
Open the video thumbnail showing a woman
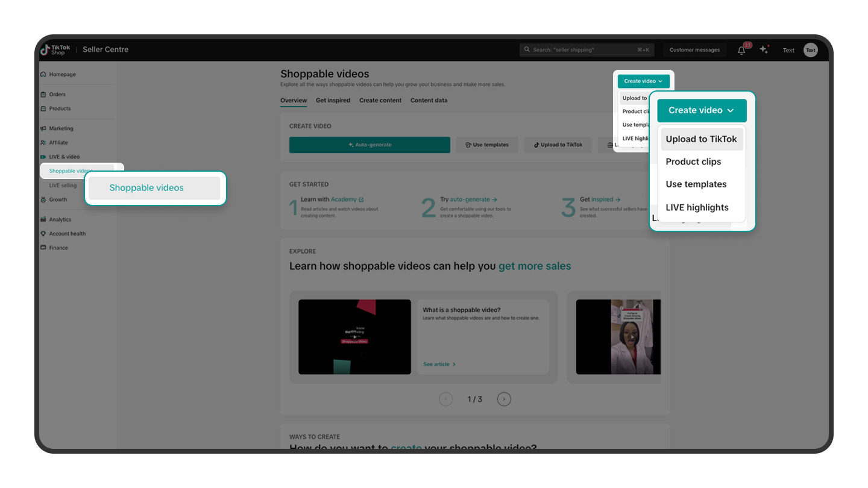(618, 337)
